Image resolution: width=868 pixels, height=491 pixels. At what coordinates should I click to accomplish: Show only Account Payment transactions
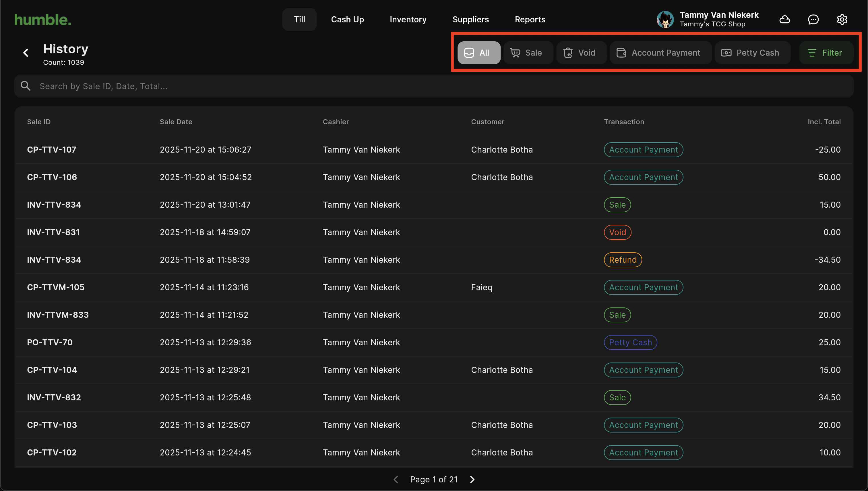pyautogui.click(x=660, y=52)
